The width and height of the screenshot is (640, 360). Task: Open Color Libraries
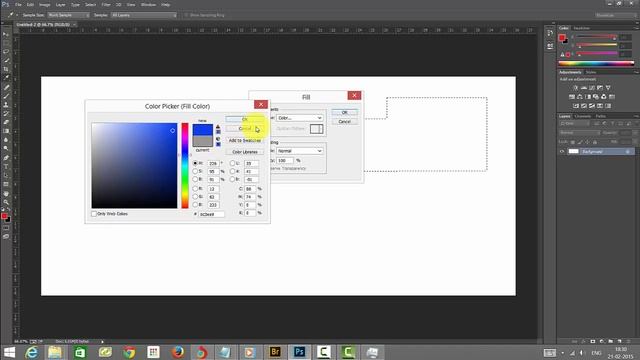coord(244,152)
